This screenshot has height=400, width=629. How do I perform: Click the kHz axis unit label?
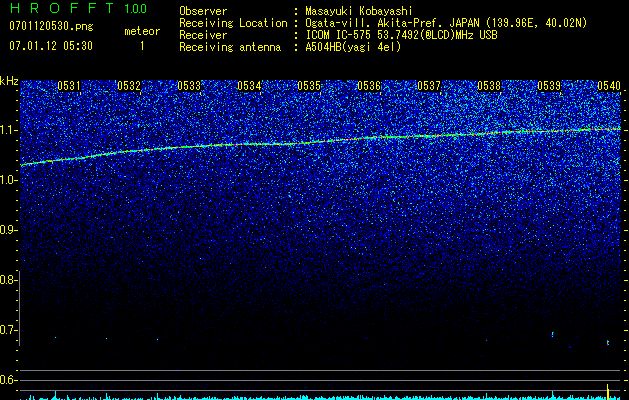click(x=9, y=81)
